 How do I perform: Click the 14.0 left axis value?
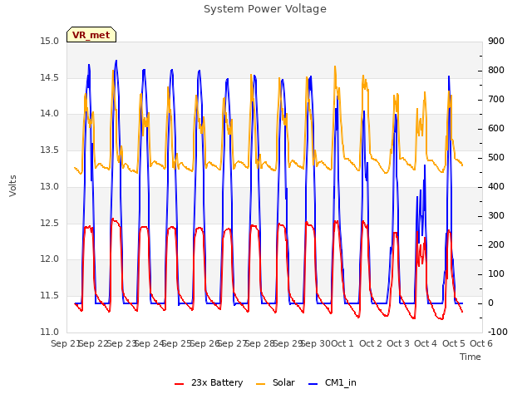coord(50,114)
